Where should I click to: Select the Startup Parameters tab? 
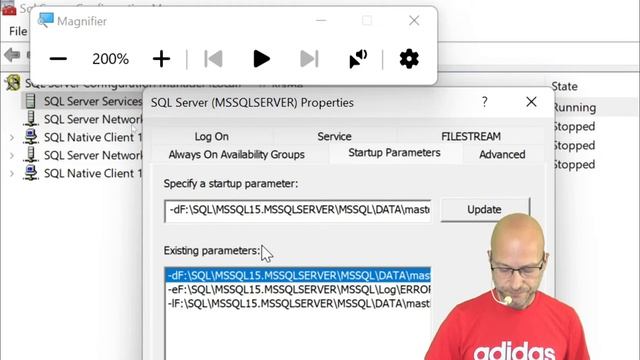coord(394,153)
